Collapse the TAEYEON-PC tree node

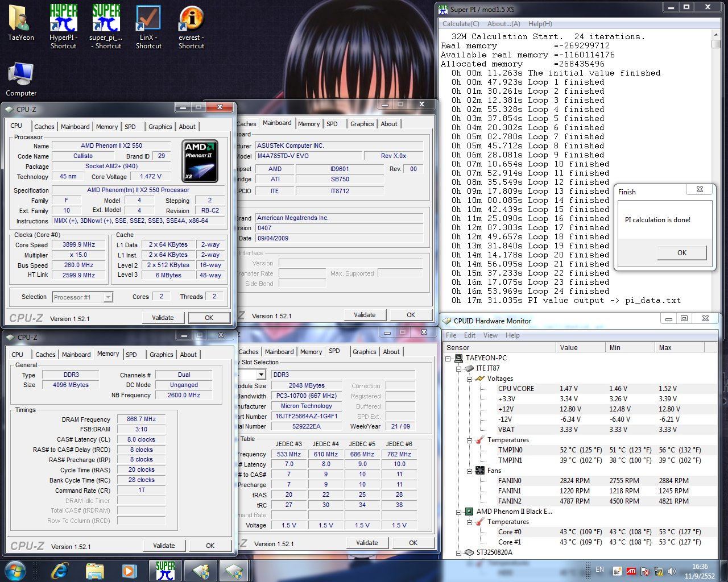pyautogui.click(x=448, y=358)
